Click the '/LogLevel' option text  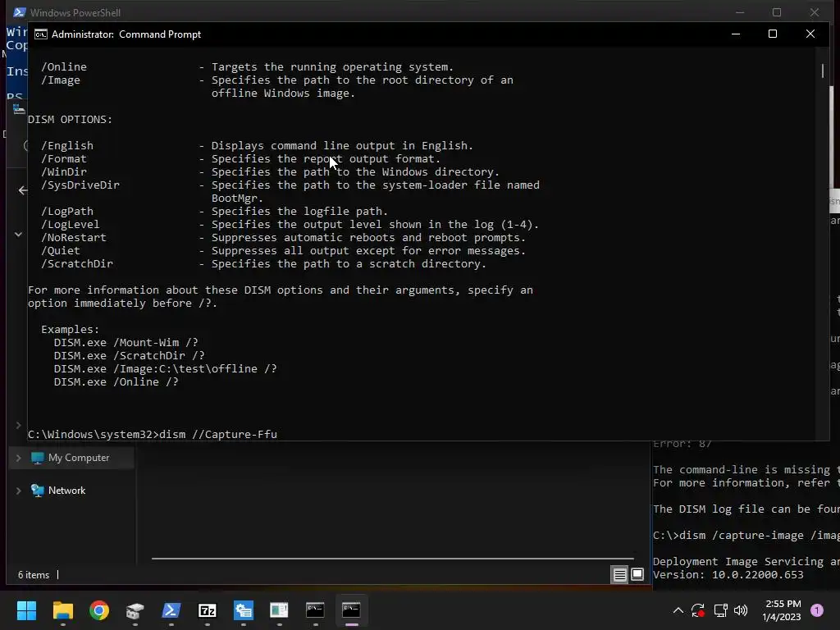tap(71, 225)
